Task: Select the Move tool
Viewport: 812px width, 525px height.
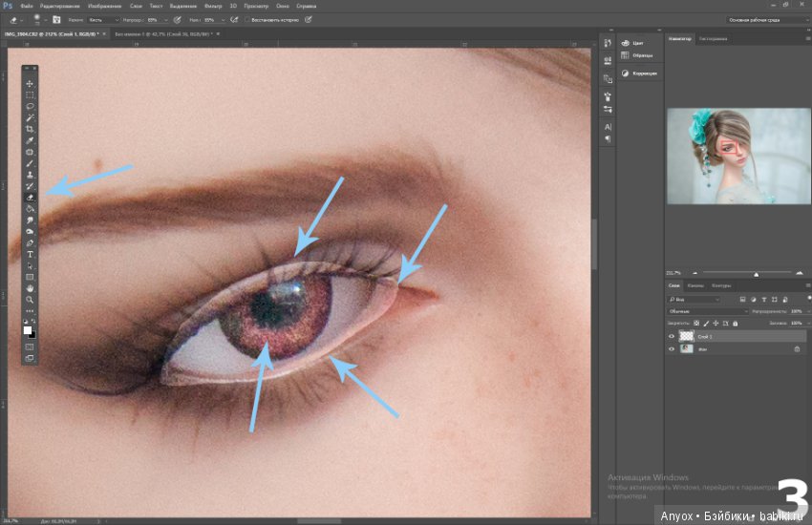Action: 30,84
